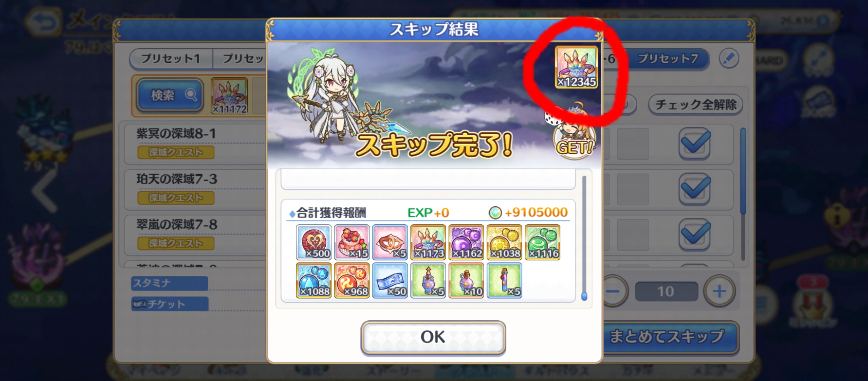The height and width of the screenshot is (381, 868).
Task: Confirm skip results with OK button
Action: [x=433, y=337]
